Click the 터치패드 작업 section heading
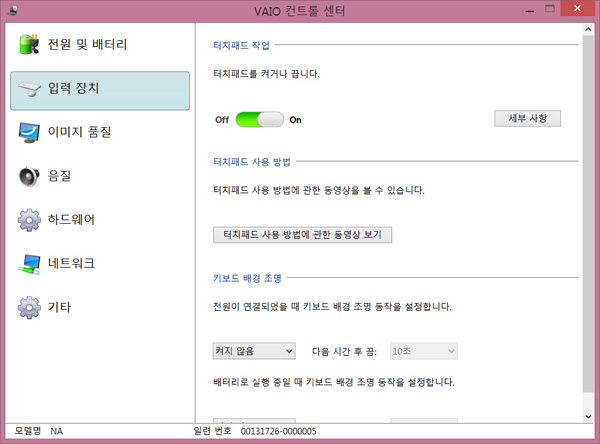This screenshot has height=444, width=600. tap(241, 46)
